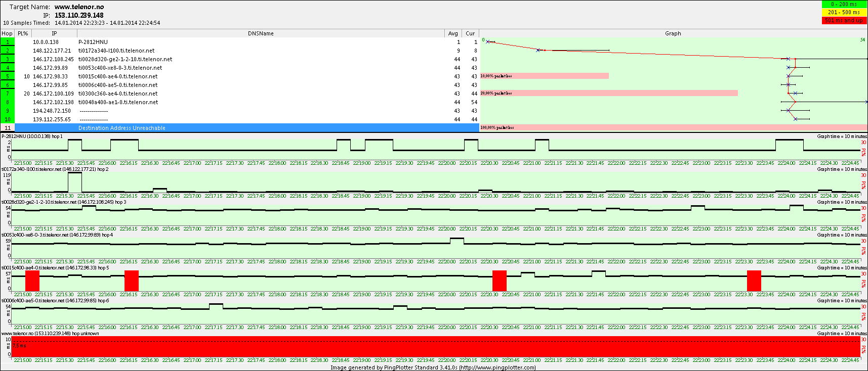The width and height of the screenshot is (868, 371).
Task: Click the hop 6 time graph title
Action: [55, 301]
